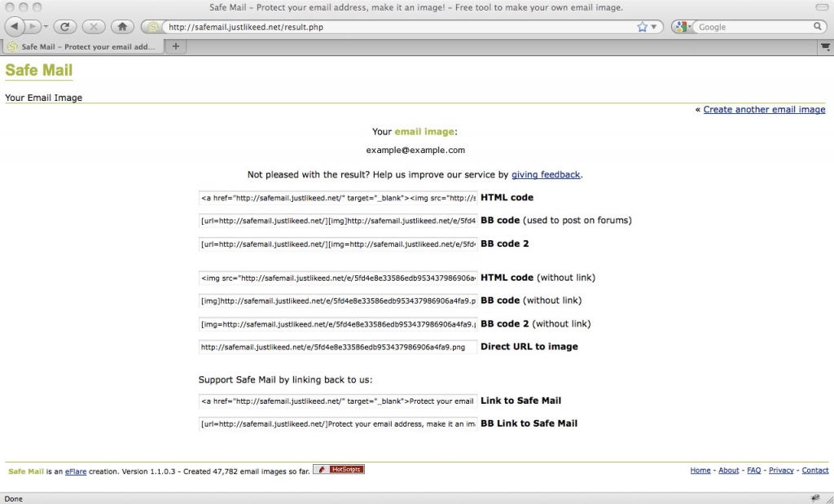Open the back/forward history dropdown arrow

coord(46,27)
